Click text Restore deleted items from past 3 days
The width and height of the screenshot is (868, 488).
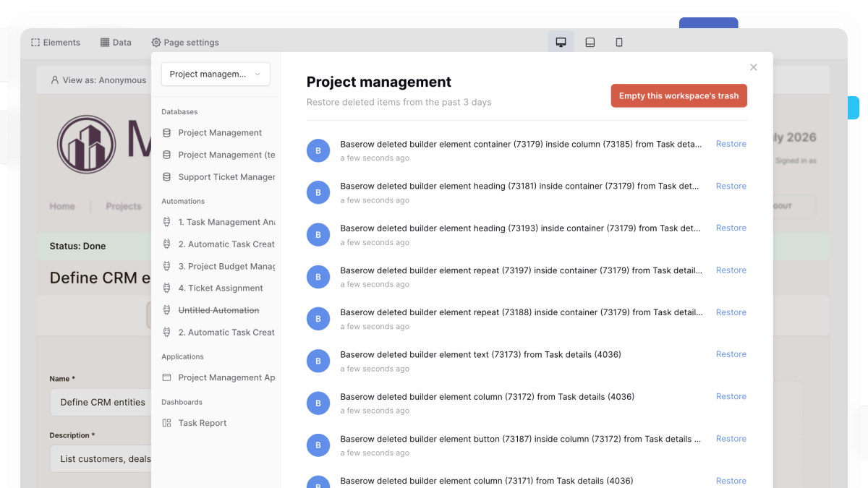[399, 102]
